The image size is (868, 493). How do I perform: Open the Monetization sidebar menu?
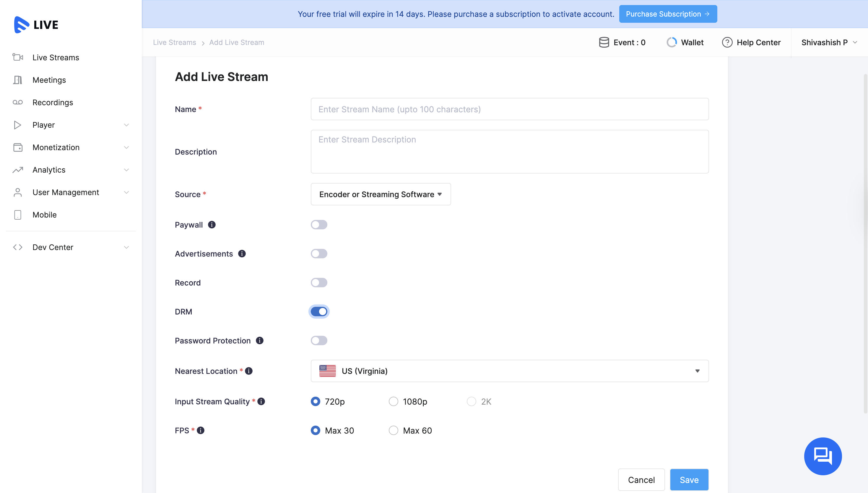(x=71, y=147)
